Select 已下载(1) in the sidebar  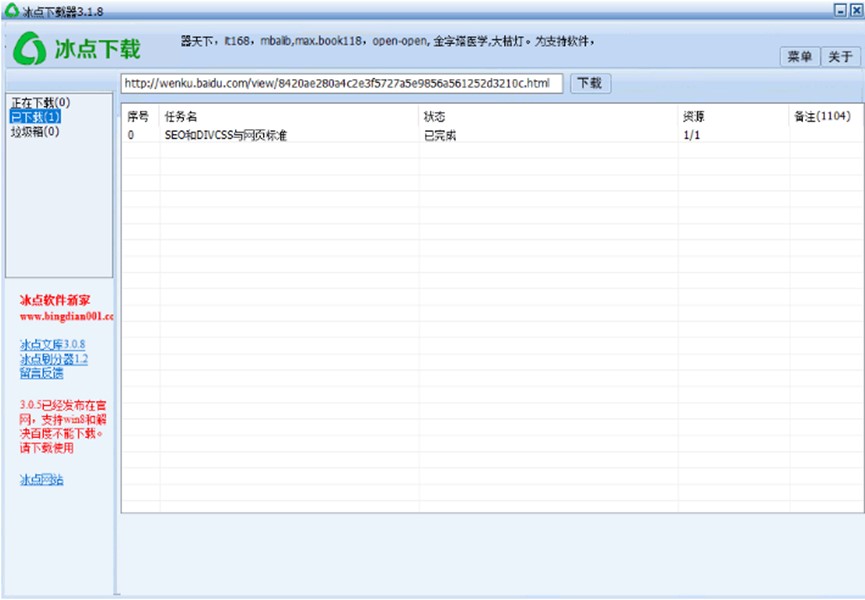[35, 117]
